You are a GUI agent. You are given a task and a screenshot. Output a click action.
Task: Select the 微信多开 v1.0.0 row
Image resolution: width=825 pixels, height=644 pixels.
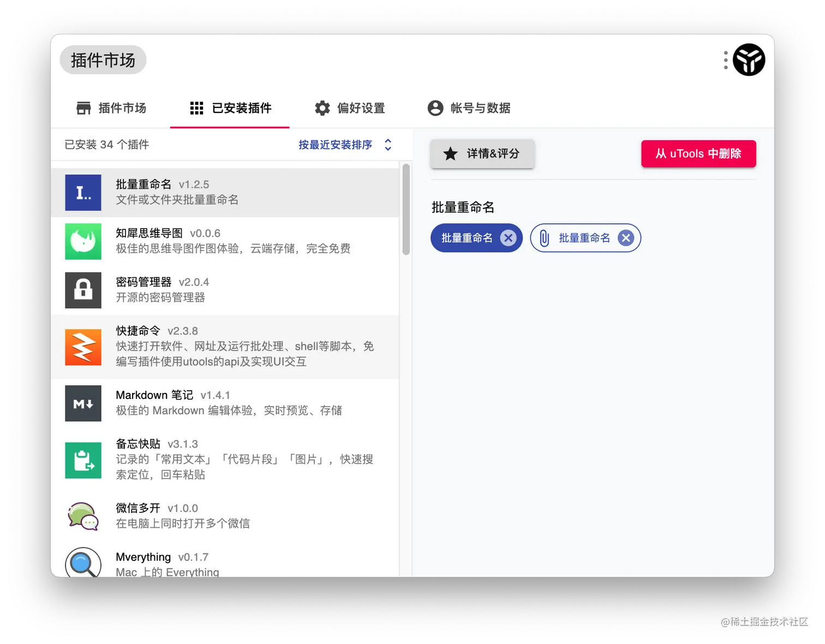coord(225,516)
